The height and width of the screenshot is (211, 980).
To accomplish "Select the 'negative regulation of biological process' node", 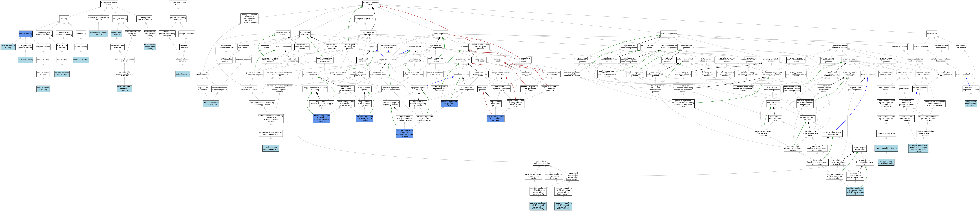I will pyautogui.click(x=480, y=47).
